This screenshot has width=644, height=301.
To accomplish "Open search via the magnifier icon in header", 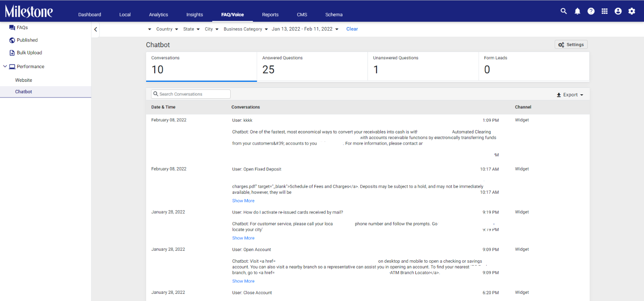I will point(563,11).
